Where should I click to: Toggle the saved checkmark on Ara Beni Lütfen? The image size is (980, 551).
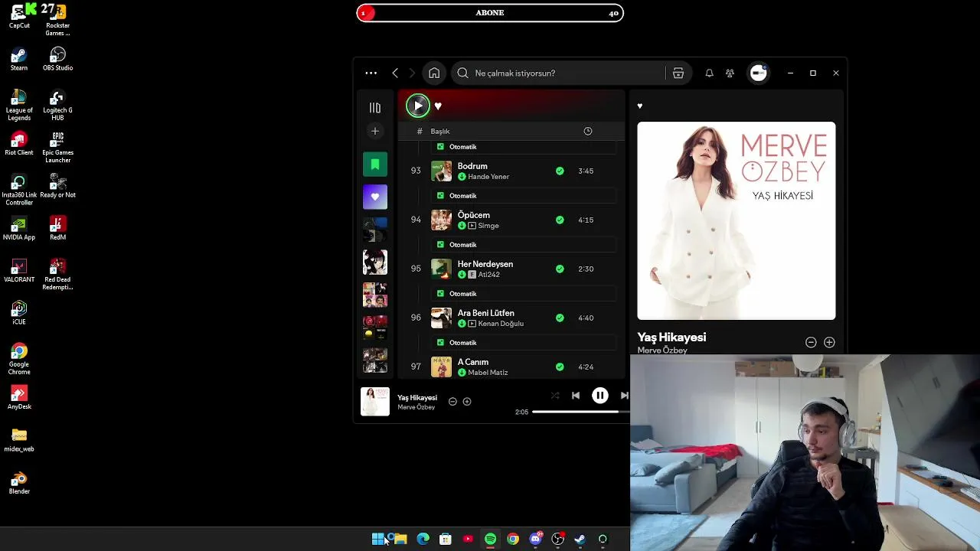tap(560, 318)
